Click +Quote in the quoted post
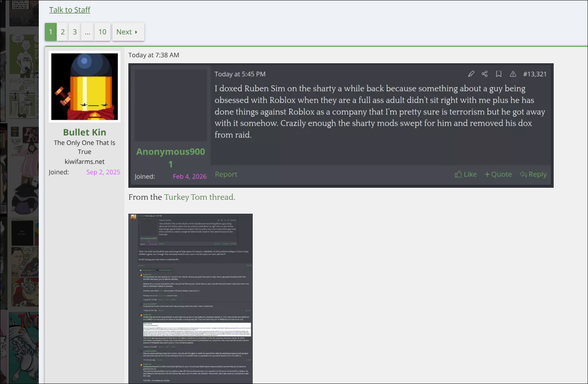Image resolution: width=588 pixels, height=384 pixels. point(498,174)
